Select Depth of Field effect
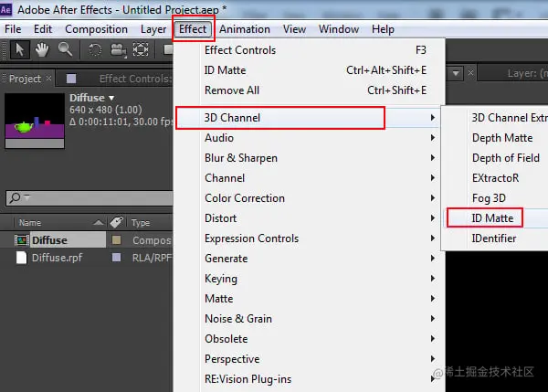The height and width of the screenshot is (392, 548). [495, 158]
